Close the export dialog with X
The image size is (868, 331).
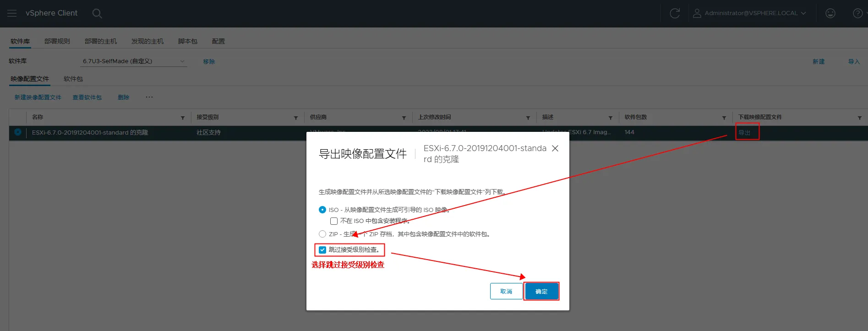tap(555, 148)
